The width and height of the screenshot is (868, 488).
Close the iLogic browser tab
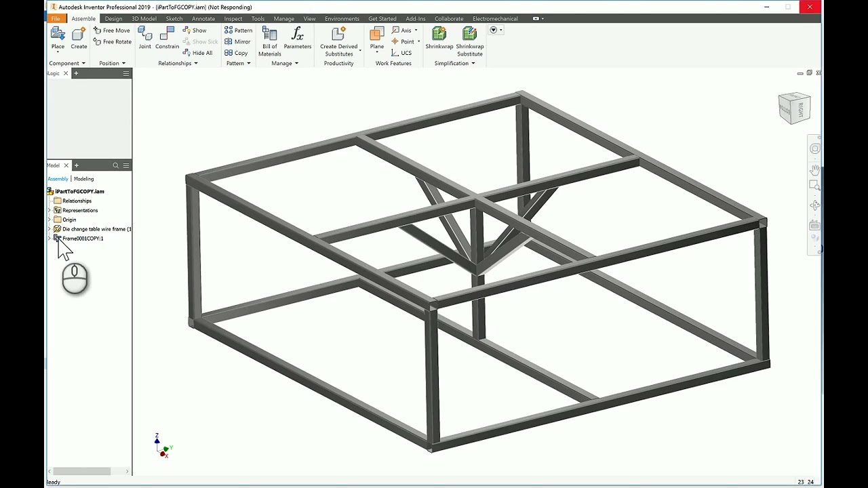66,73
